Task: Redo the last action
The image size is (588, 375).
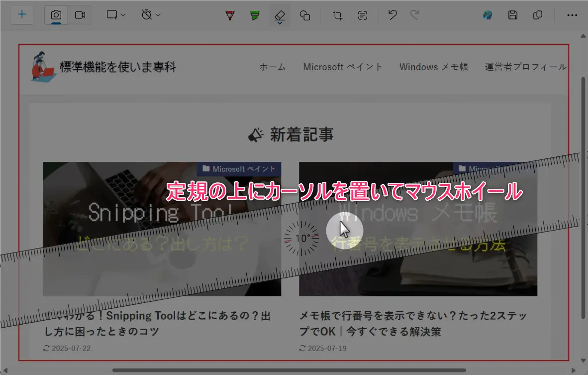Action: pyautogui.click(x=414, y=15)
